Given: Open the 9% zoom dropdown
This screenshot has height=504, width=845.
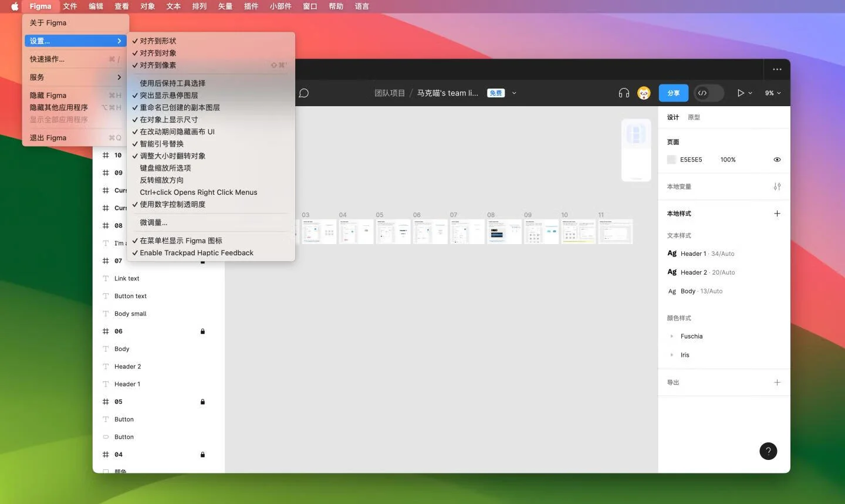Looking at the screenshot, I should point(773,93).
